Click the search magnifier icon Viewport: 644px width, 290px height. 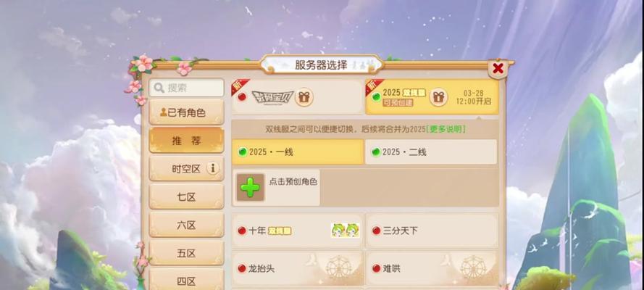pos(159,88)
